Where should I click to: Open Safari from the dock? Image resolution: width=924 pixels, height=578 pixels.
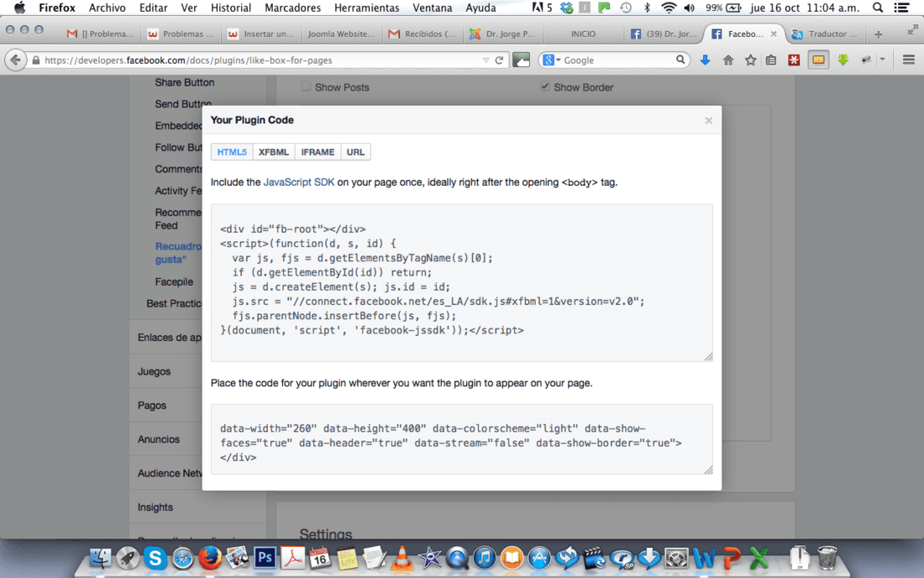[x=182, y=559]
